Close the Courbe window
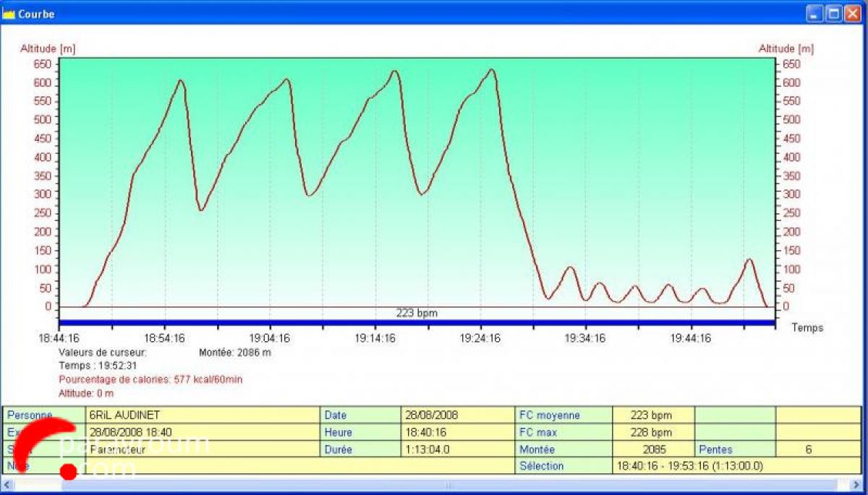This screenshot has width=868, height=495. (x=852, y=14)
